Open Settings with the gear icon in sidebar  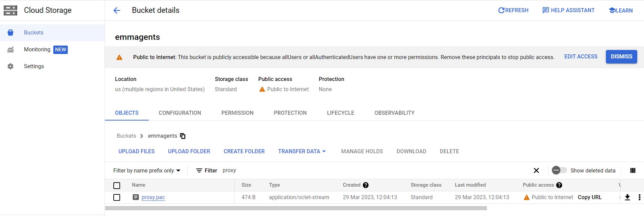coord(10,66)
